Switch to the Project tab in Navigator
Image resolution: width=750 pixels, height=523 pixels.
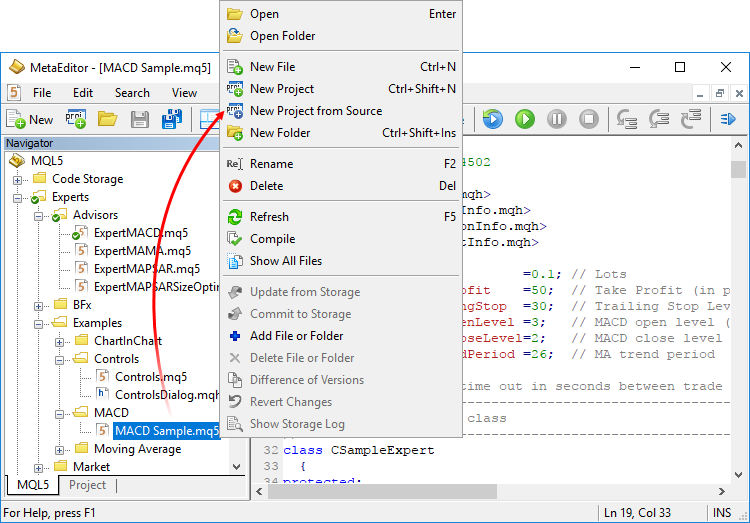pyautogui.click(x=87, y=485)
